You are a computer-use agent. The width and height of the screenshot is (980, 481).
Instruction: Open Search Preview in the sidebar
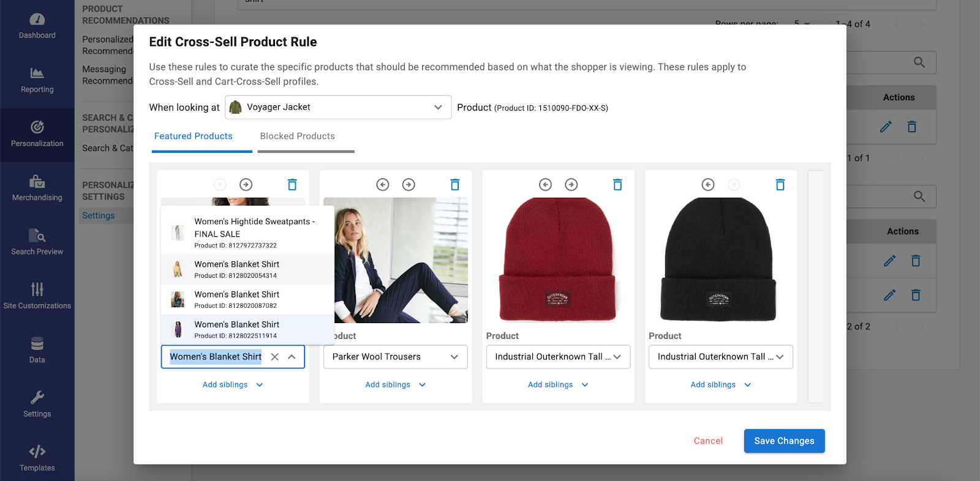(x=37, y=242)
